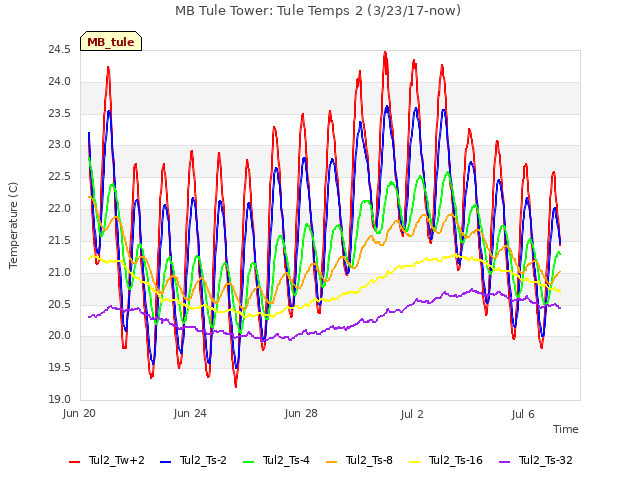Click the Time axis label

[566, 429]
